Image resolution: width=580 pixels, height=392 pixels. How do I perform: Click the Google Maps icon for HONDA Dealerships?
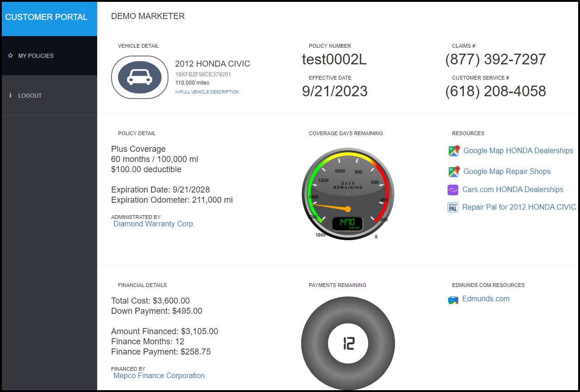(x=454, y=151)
